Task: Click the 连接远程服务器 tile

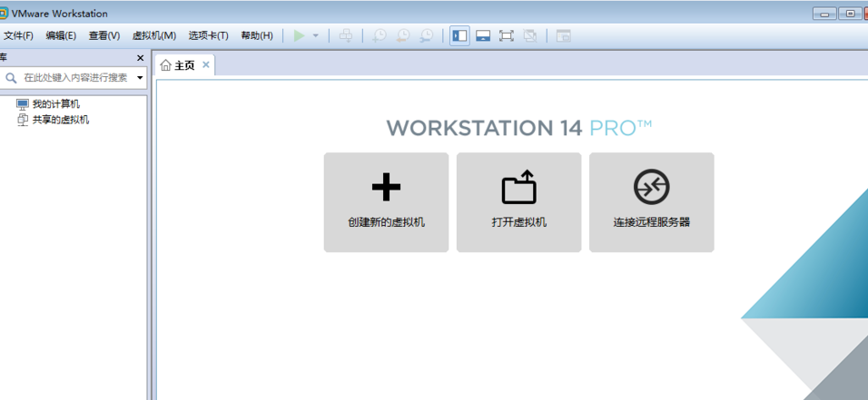Action: (652, 202)
